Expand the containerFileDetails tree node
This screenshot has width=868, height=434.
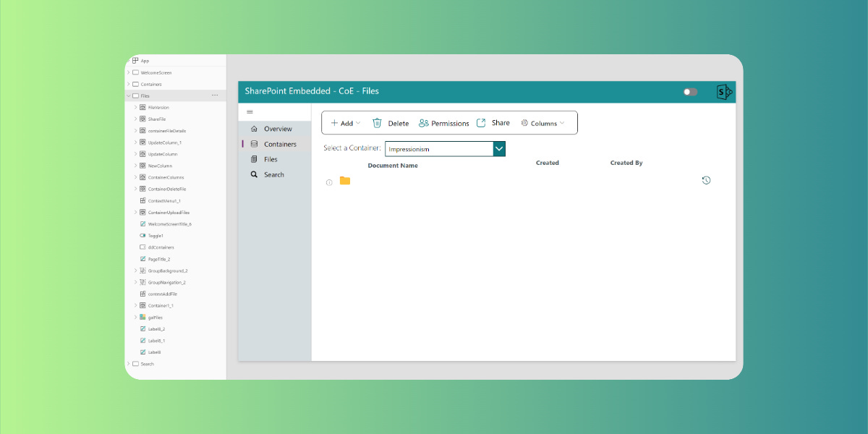(135, 131)
